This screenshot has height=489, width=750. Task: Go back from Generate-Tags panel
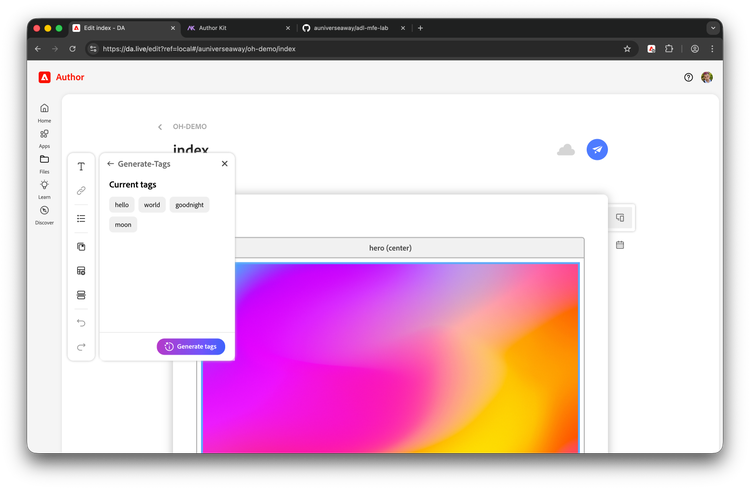tap(110, 163)
